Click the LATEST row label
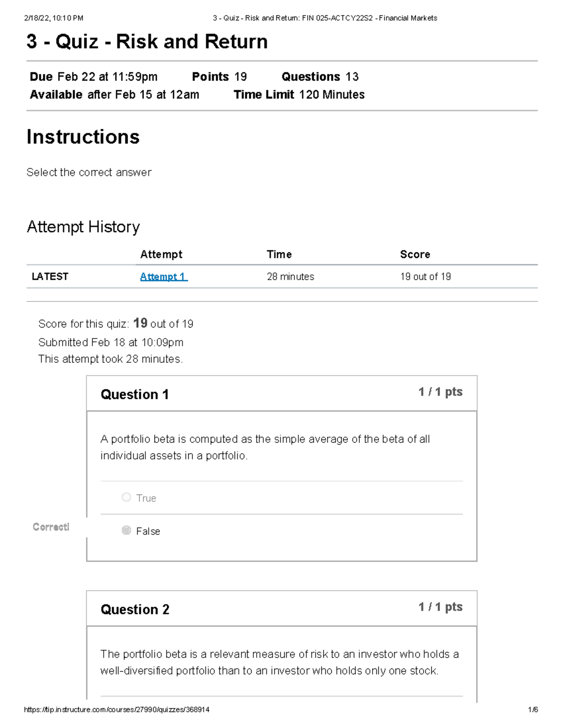Image resolution: width=563 pixels, height=728 pixels. point(50,277)
